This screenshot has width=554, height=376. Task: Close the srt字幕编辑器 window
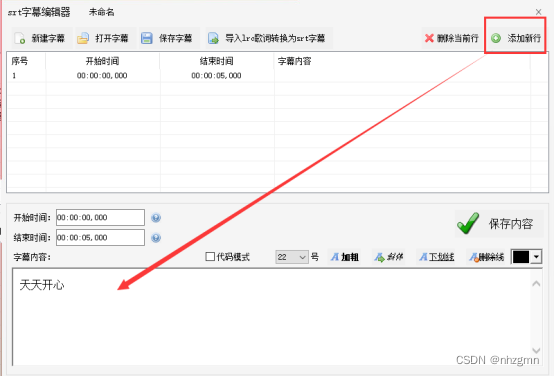click(538, 12)
